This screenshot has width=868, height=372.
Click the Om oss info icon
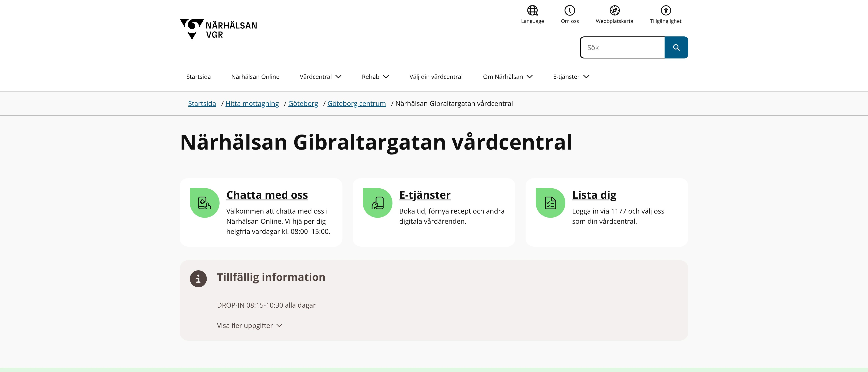pos(570,10)
